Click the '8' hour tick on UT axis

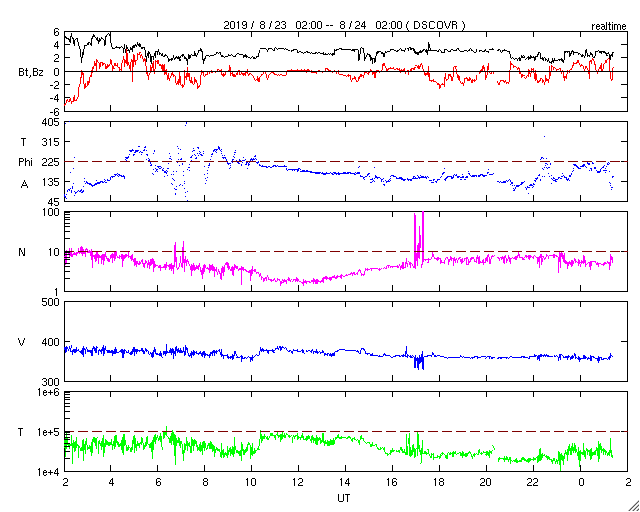[205, 482]
